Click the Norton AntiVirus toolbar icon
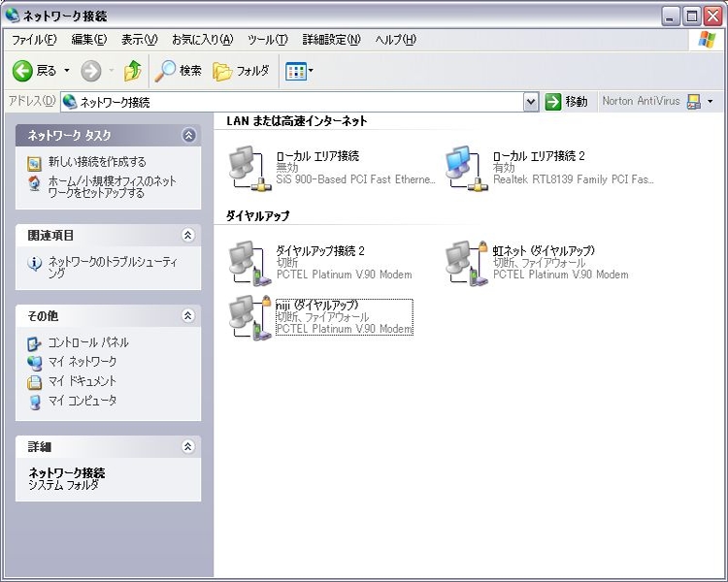The width and height of the screenshot is (728, 582). click(694, 101)
